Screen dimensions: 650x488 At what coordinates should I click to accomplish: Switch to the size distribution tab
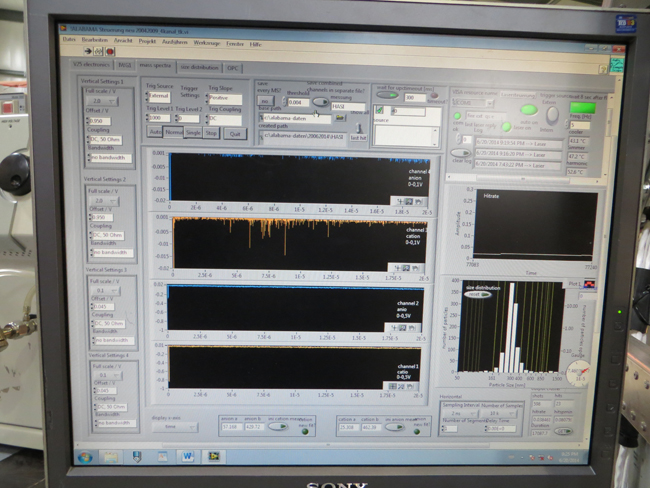(x=199, y=67)
